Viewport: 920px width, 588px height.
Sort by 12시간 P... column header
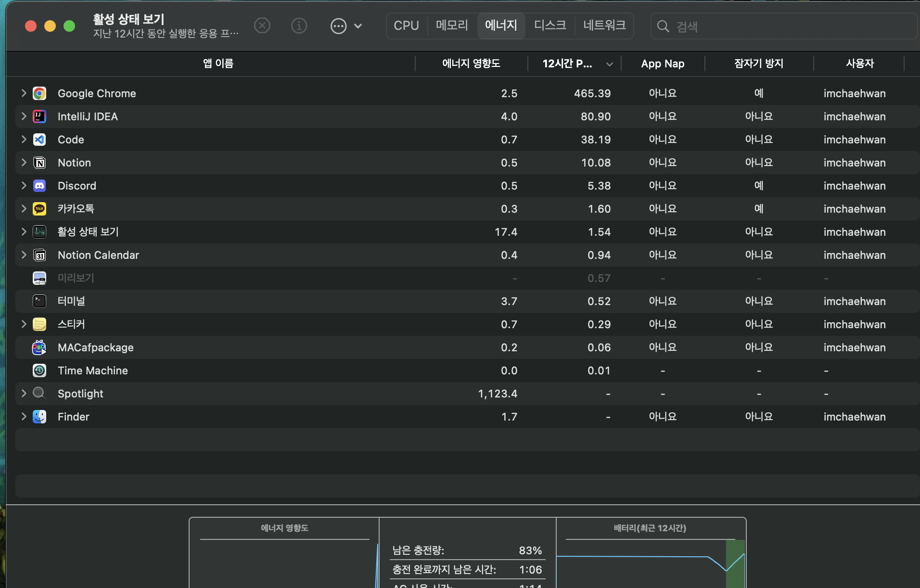coord(575,64)
